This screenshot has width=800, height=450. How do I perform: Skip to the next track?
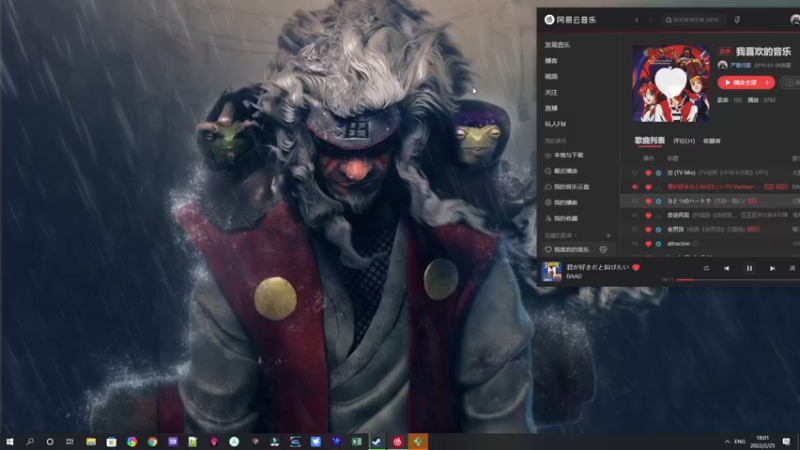click(x=772, y=268)
